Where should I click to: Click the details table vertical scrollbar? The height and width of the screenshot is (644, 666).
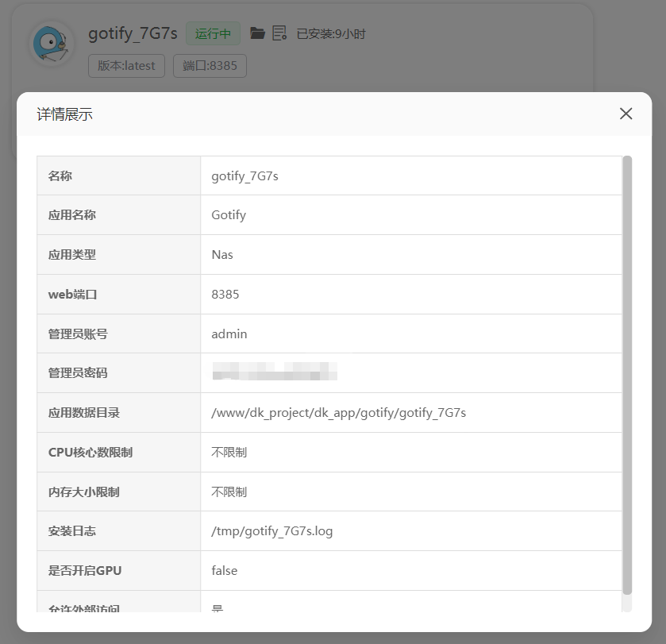coord(627,375)
